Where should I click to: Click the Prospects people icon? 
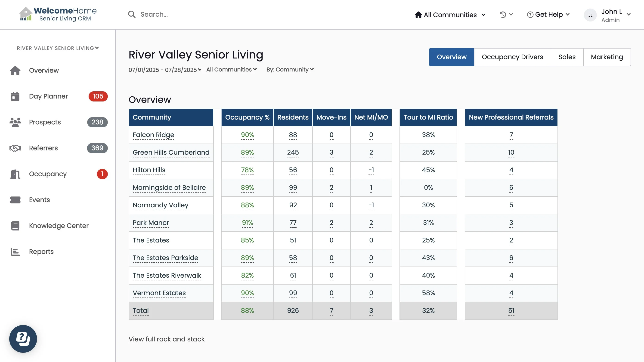(15, 122)
